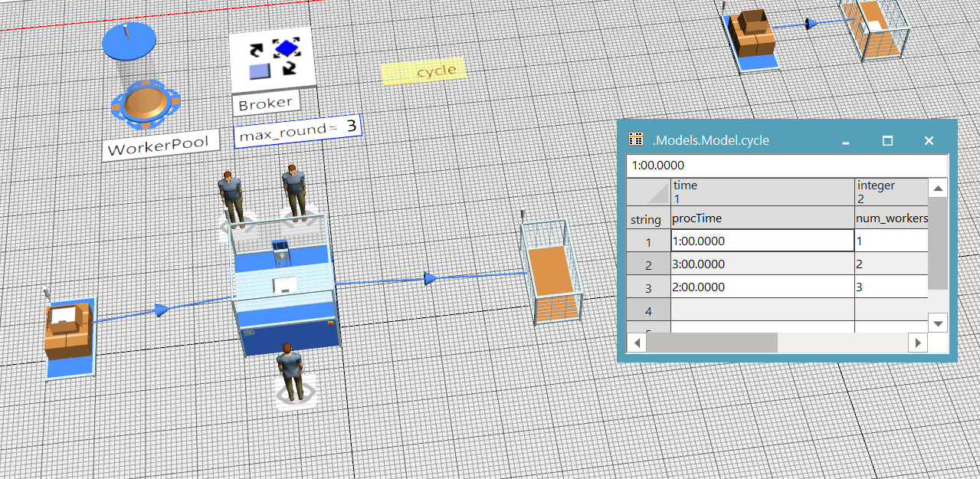Click the cycle table window icon
980x479 pixels.
tap(635, 139)
